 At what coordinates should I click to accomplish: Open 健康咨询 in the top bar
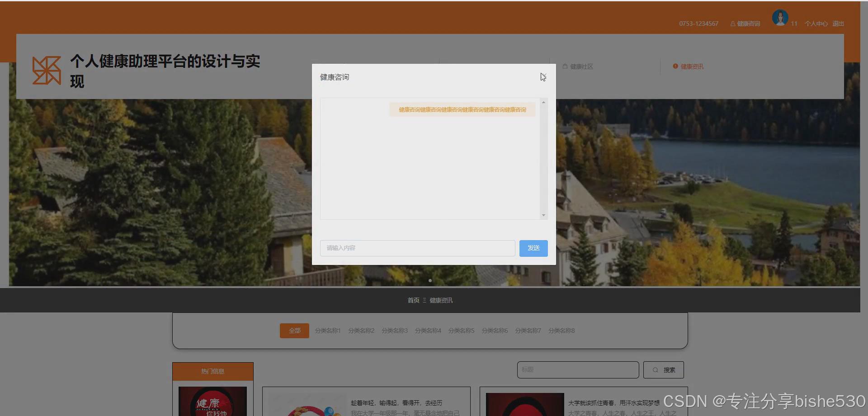point(745,24)
